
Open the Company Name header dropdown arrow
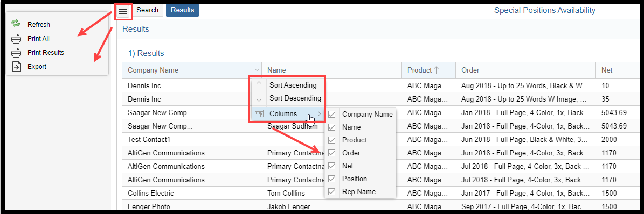(257, 70)
